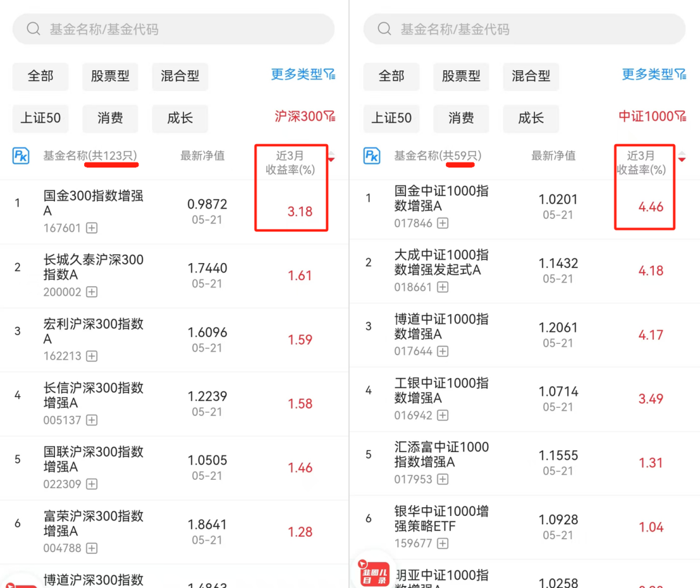Open fund 工银中证1000指数增强A
700x588 pixels.
441,390
